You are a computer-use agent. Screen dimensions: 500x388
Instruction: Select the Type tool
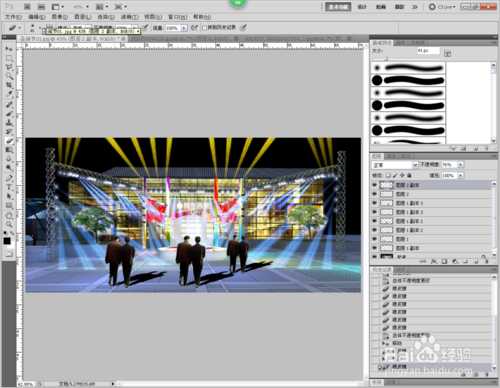click(8, 186)
